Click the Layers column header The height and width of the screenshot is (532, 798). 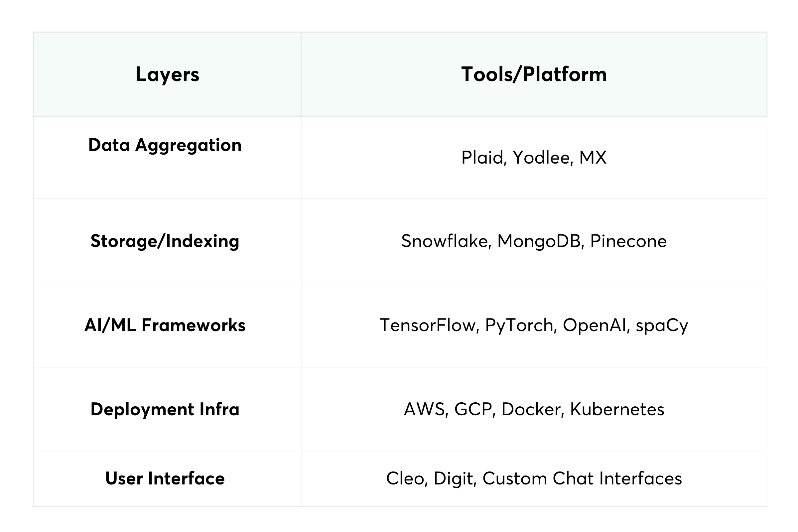pyautogui.click(x=167, y=74)
